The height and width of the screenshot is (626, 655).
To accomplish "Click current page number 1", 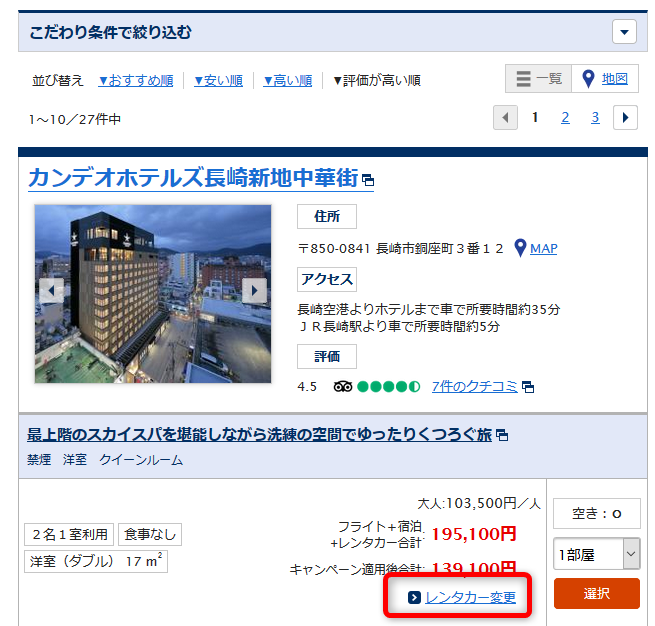I will pos(535,118).
